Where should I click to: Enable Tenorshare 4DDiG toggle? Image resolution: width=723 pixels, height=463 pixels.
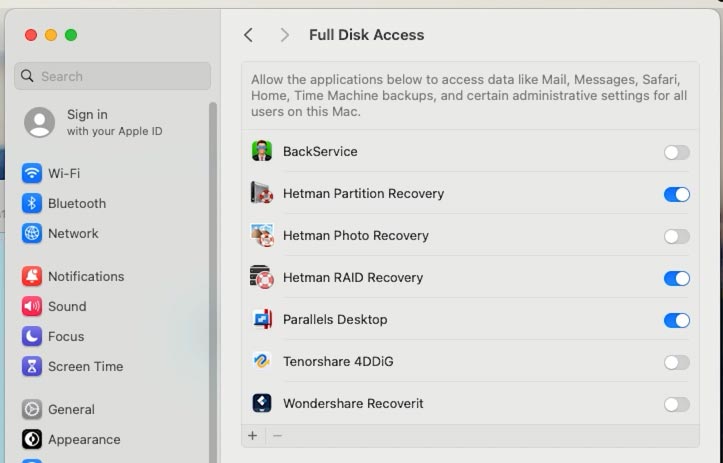point(676,362)
